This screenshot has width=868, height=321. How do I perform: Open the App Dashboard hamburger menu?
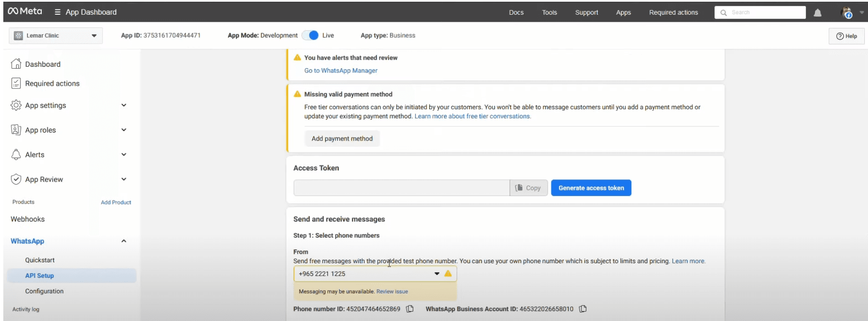[x=58, y=12]
